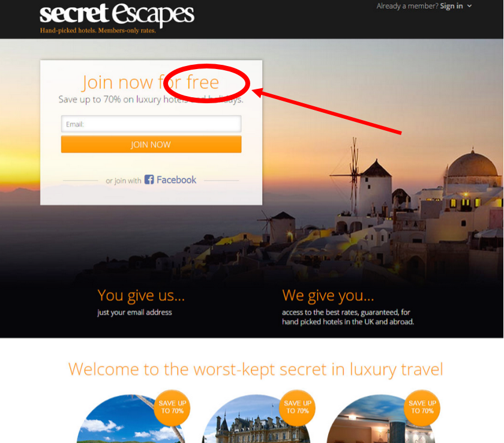Click the 'Hand-picked hotels' tagline

point(98,31)
